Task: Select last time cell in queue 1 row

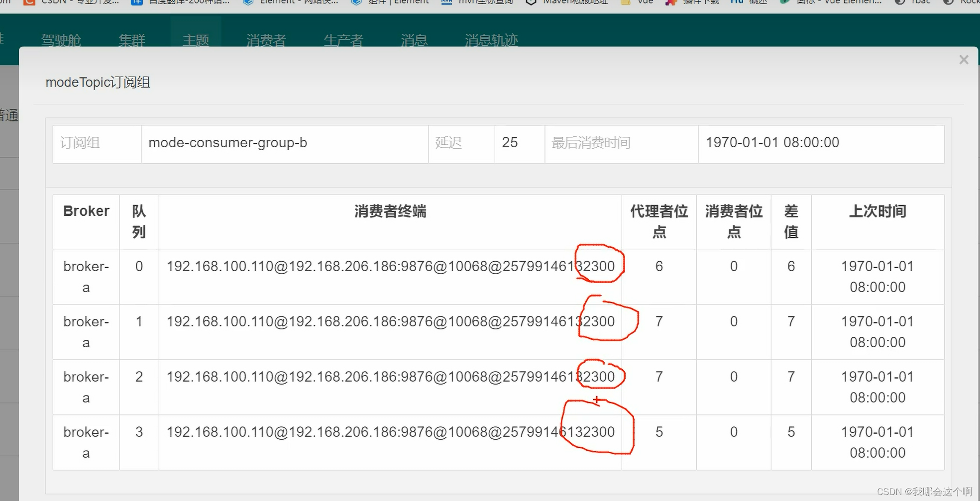Action: pos(877,332)
